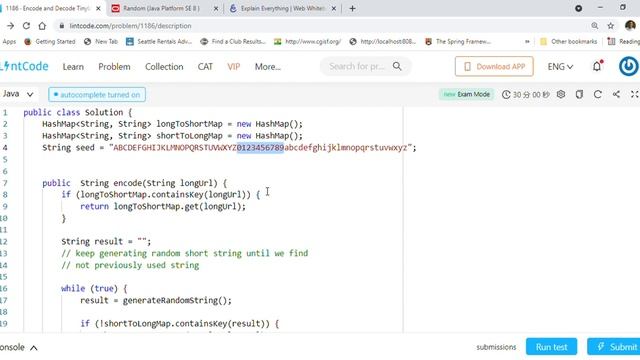Reset code with the refresh icon
The width and height of the screenshot is (640, 360).
pos(598,94)
